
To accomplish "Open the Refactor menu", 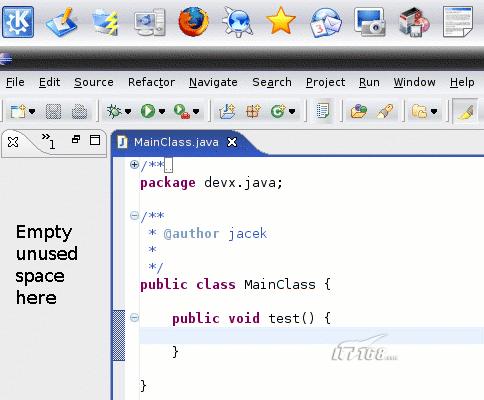I will pyautogui.click(x=151, y=82).
